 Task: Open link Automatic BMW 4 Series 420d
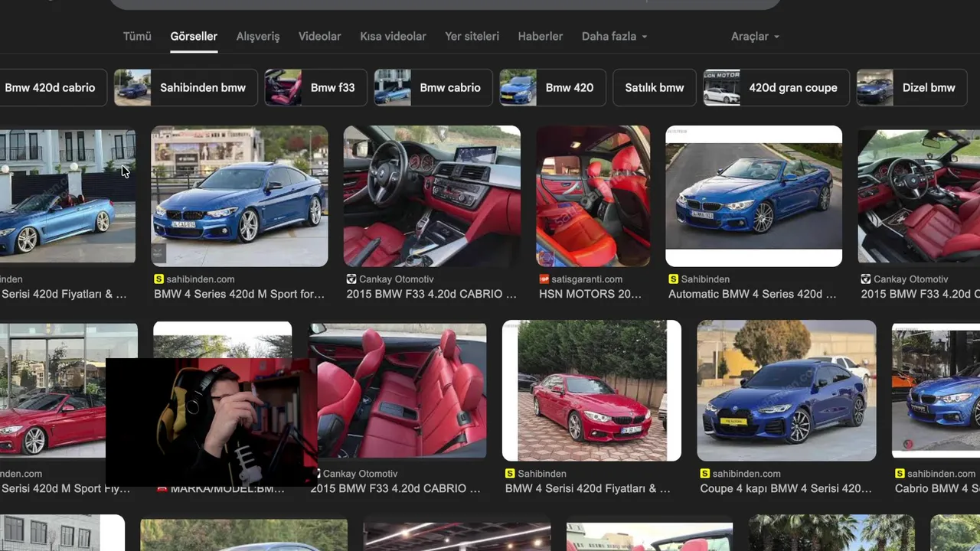pyautogui.click(x=752, y=294)
